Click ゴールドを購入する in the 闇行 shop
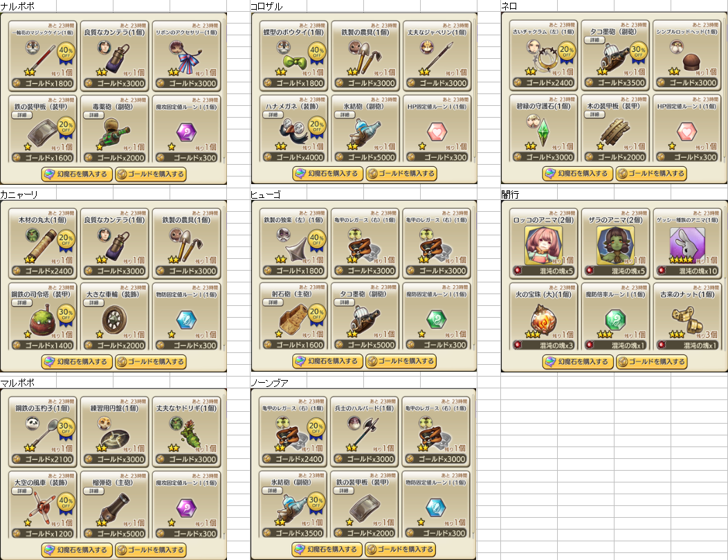 (x=651, y=361)
